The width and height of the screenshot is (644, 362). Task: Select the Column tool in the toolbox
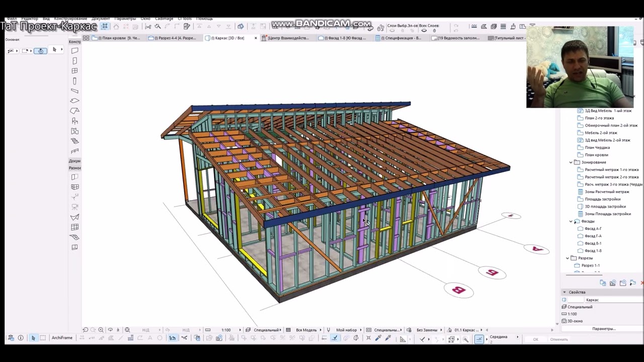point(74,81)
